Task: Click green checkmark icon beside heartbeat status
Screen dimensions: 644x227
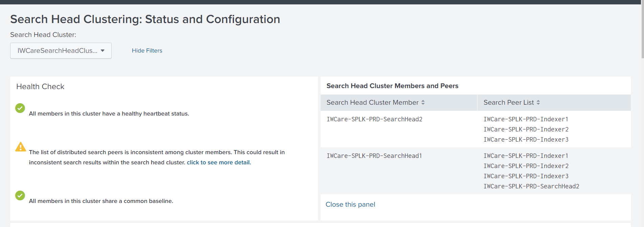Action: pyautogui.click(x=20, y=108)
